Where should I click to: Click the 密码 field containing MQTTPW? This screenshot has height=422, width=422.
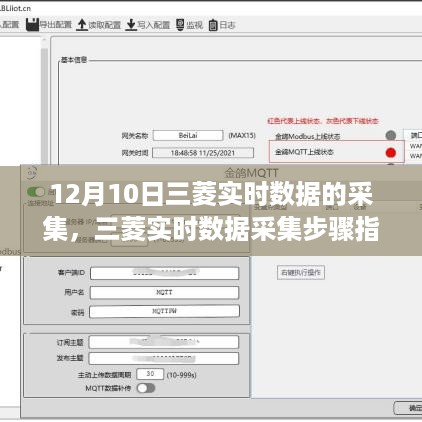[x=165, y=311]
